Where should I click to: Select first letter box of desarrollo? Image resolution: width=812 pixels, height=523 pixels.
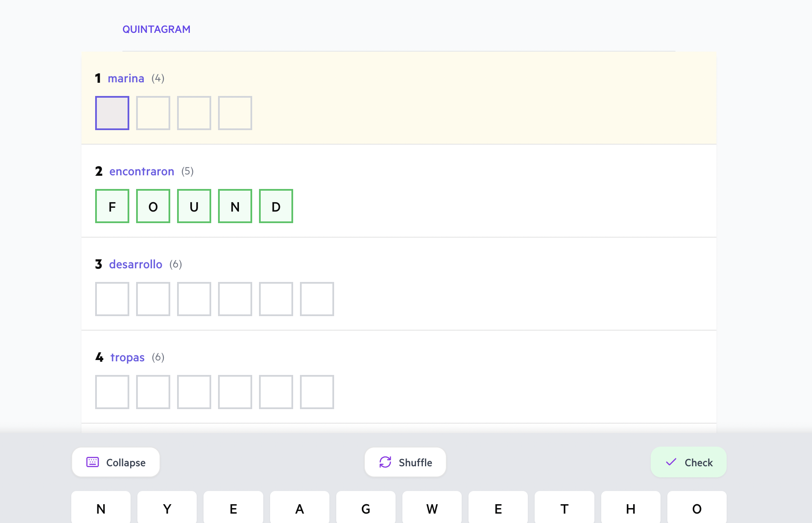(112, 299)
